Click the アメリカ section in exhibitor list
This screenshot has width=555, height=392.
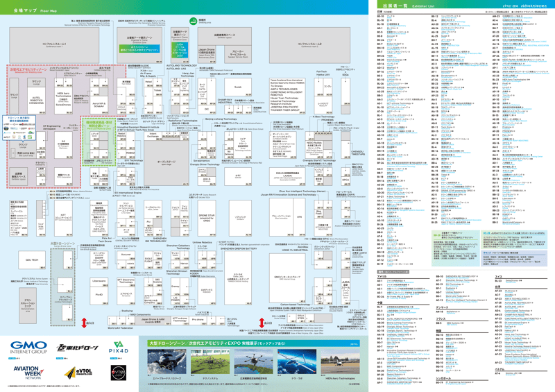[382, 276]
